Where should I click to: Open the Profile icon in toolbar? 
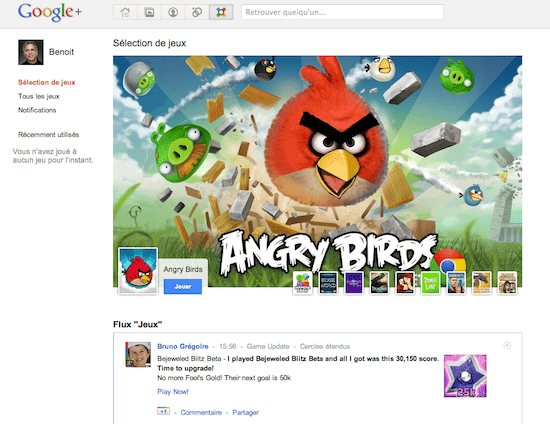[x=173, y=12]
